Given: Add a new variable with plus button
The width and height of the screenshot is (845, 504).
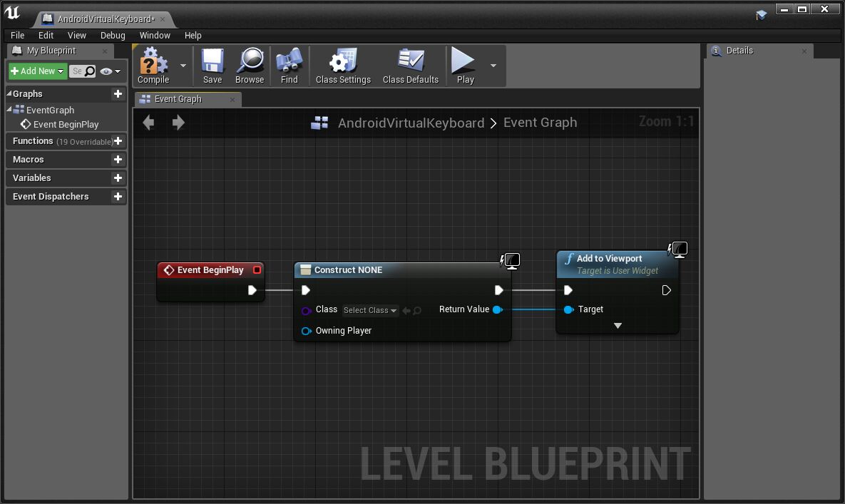Looking at the screenshot, I should click(x=118, y=178).
